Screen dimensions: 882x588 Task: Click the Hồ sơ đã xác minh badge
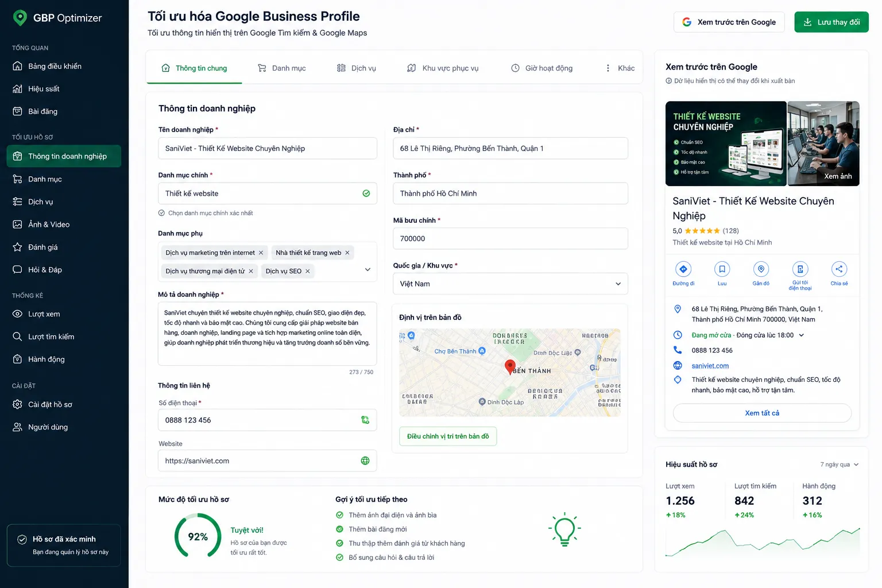[64, 546]
